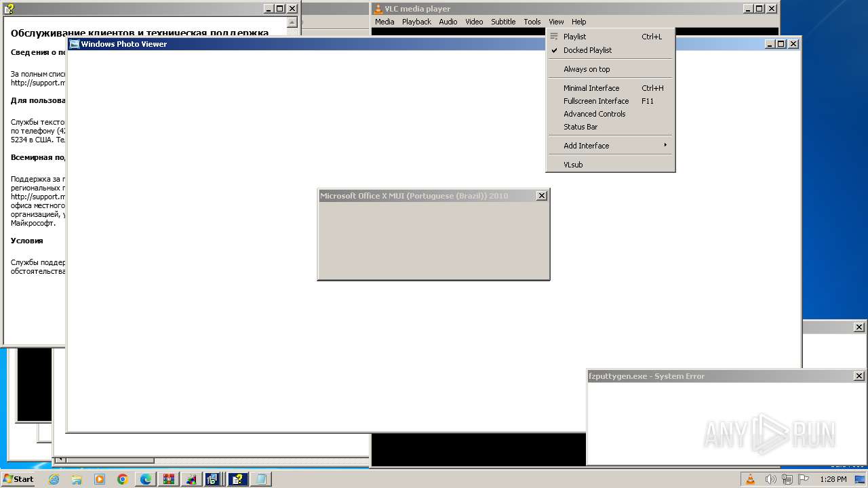Screen dimensions: 868x488
Task: Open the VLC Help menu
Action: pyautogui.click(x=578, y=22)
